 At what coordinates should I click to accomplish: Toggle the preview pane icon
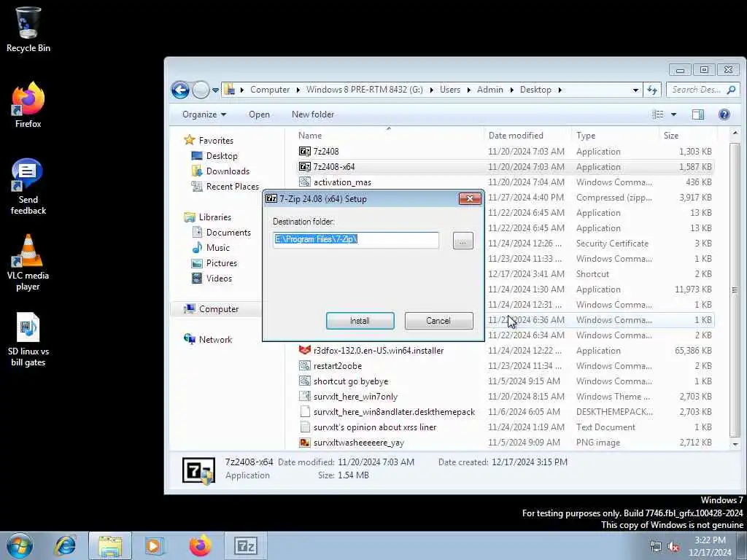click(698, 114)
